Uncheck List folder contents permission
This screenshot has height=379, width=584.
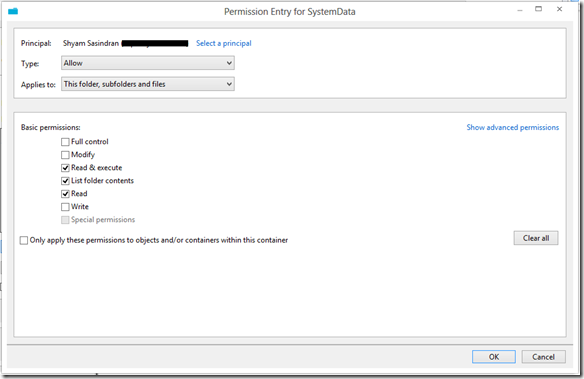pyautogui.click(x=65, y=181)
